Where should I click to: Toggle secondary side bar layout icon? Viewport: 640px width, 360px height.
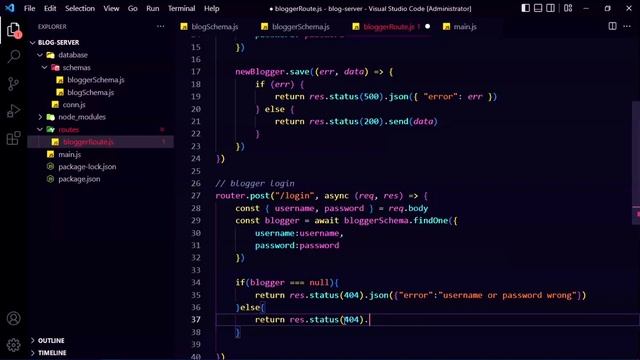550,8
